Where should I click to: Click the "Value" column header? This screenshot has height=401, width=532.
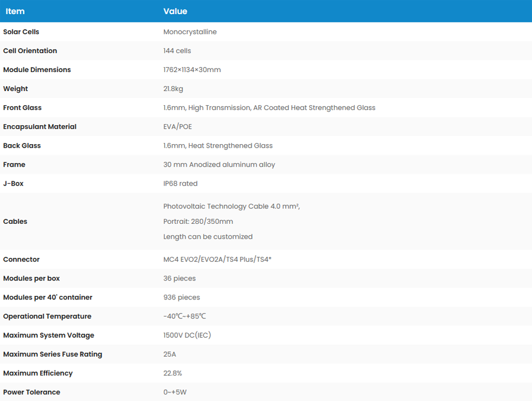pos(175,11)
